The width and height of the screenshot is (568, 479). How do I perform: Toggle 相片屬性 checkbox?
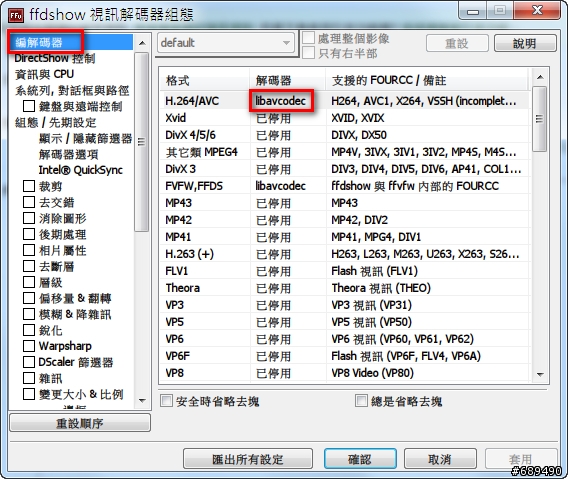point(29,250)
